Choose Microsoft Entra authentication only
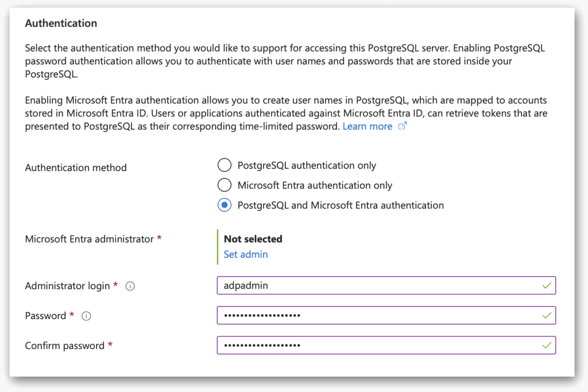The image size is (588, 392). pyautogui.click(x=225, y=185)
